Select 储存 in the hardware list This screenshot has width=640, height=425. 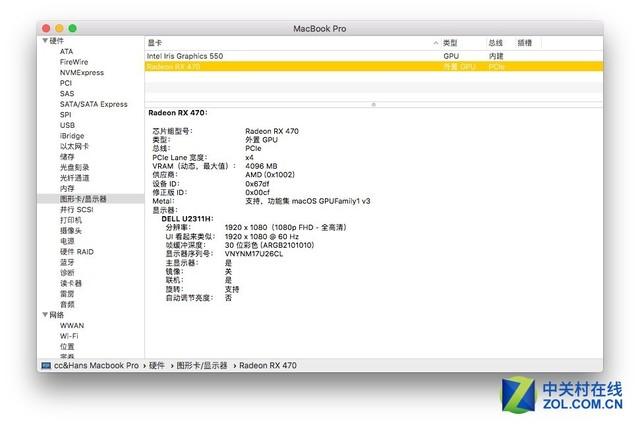(67, 157)
